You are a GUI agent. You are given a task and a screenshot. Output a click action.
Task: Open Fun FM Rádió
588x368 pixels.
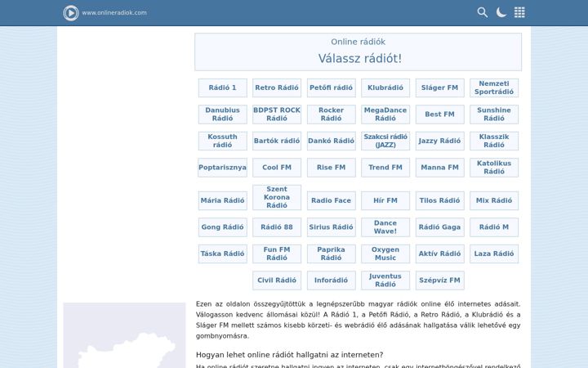pos(277,254)
